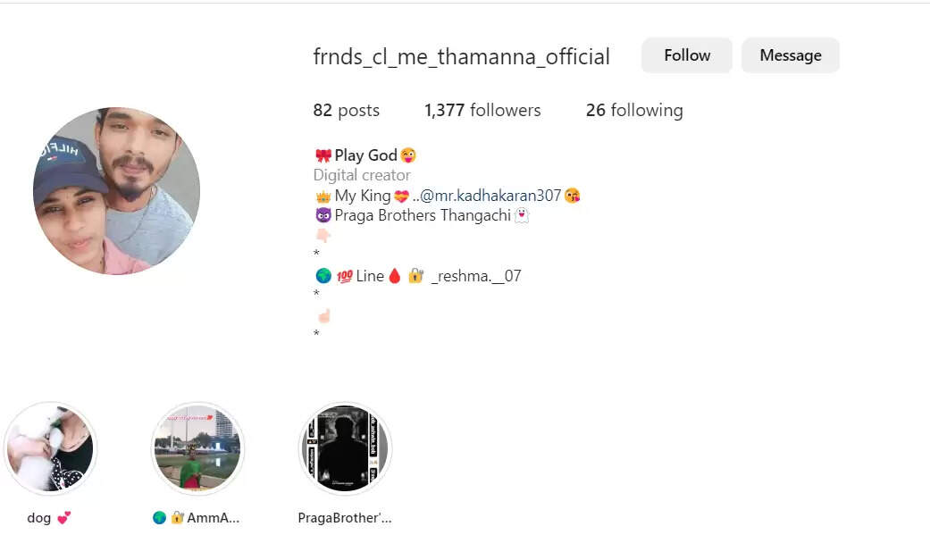930x560 pixels.
Task: Click the globe emoji before Line
Action: [323, 276]
